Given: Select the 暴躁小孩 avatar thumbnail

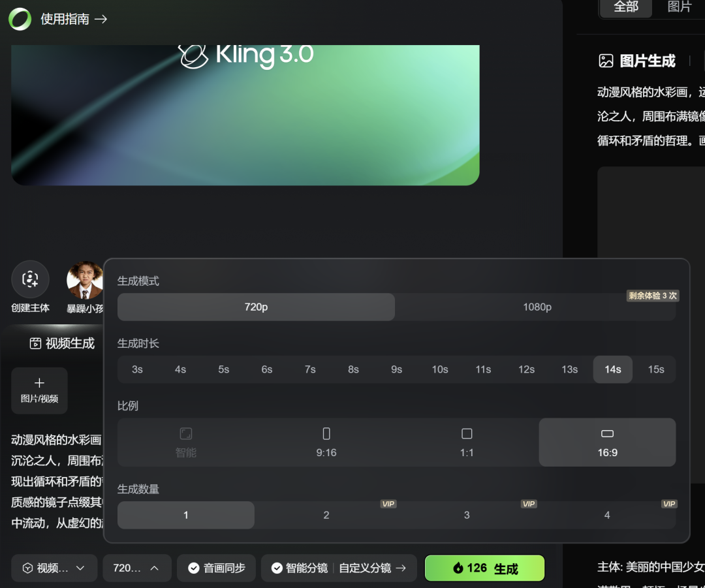Looking at the screenshot, I should [85, 281].
